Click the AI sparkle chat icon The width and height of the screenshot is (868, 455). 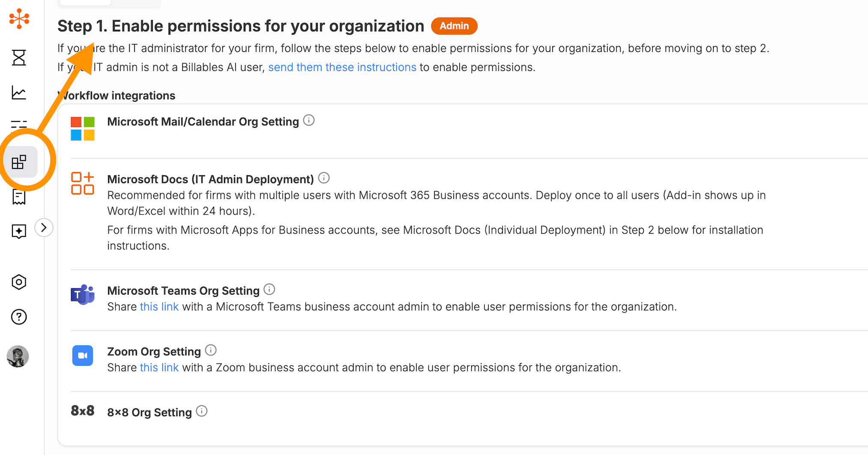pos(19,231)
